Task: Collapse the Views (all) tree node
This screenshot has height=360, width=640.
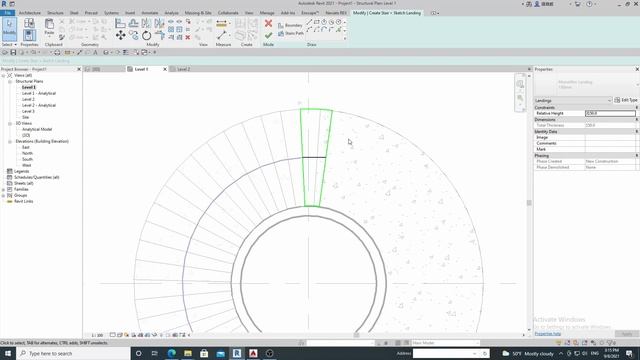Action: pos(4,76)
